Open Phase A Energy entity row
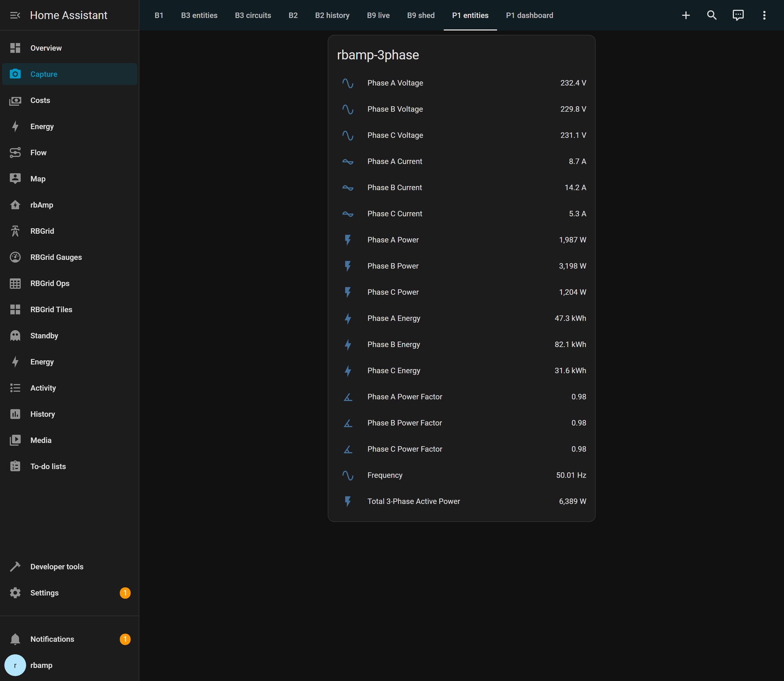The height and width of the screenshot is (681, 784). [x=461, y=318]
